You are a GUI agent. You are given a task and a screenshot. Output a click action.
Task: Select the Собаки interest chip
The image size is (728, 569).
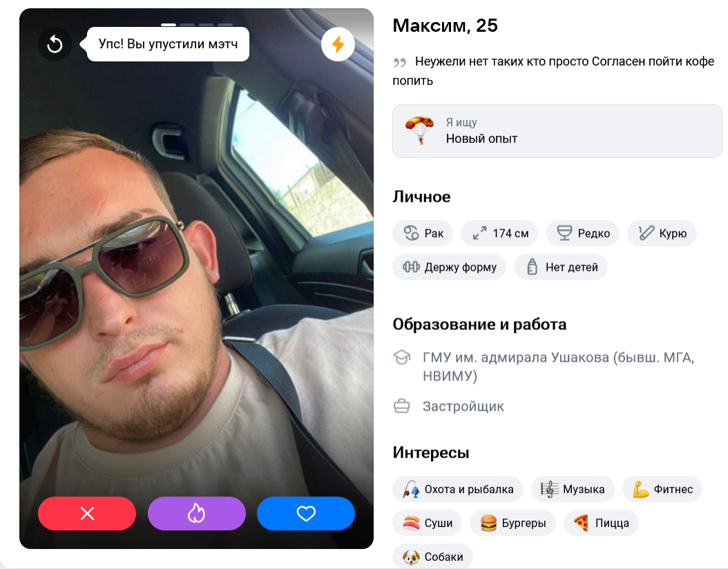432,556
